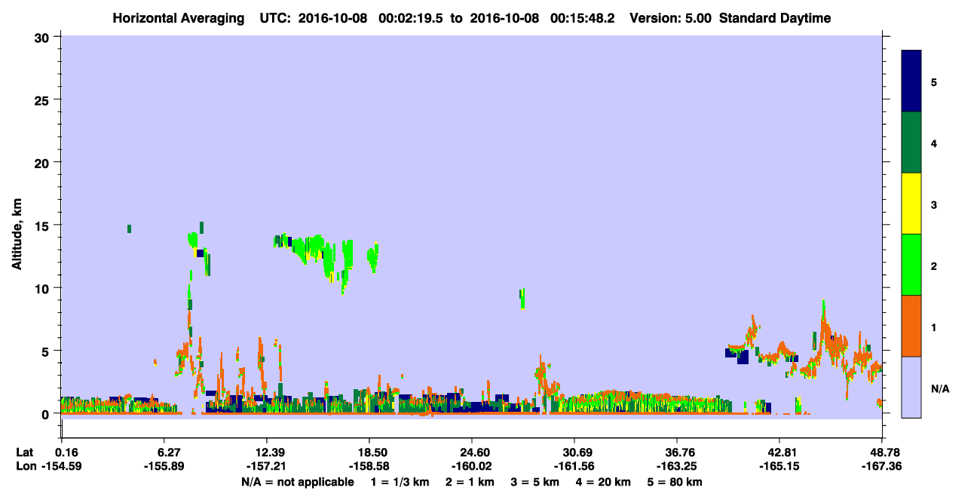Click '5 = 80 km' legend text
Screen dimensions: 980x503
pyautogui.click(x=675, y=481)
